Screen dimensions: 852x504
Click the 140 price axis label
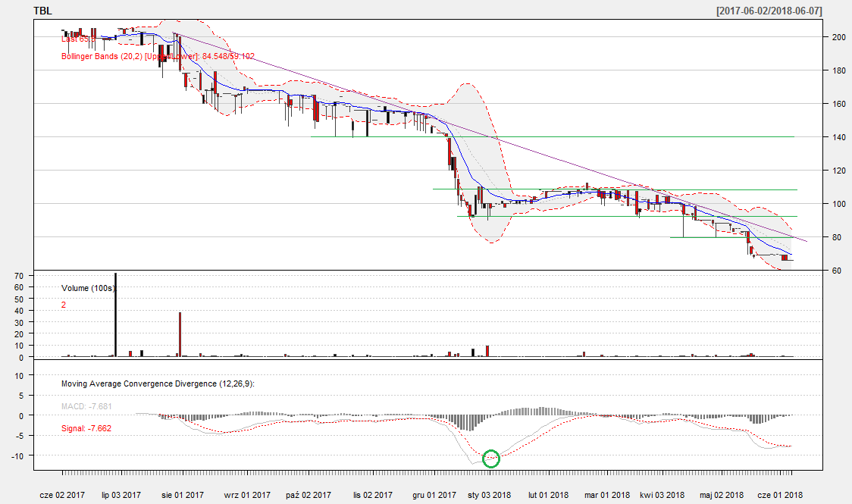pyautogui.click(x=838, y=137)
